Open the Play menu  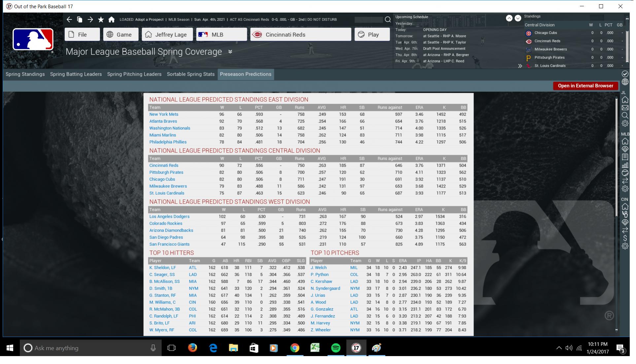pos(372,35)
